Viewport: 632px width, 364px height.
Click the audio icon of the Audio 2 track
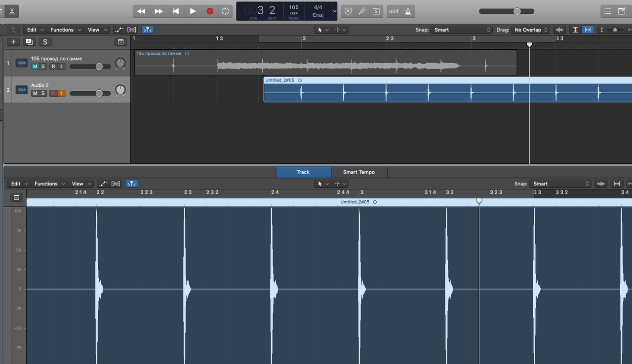pos(21,90)
